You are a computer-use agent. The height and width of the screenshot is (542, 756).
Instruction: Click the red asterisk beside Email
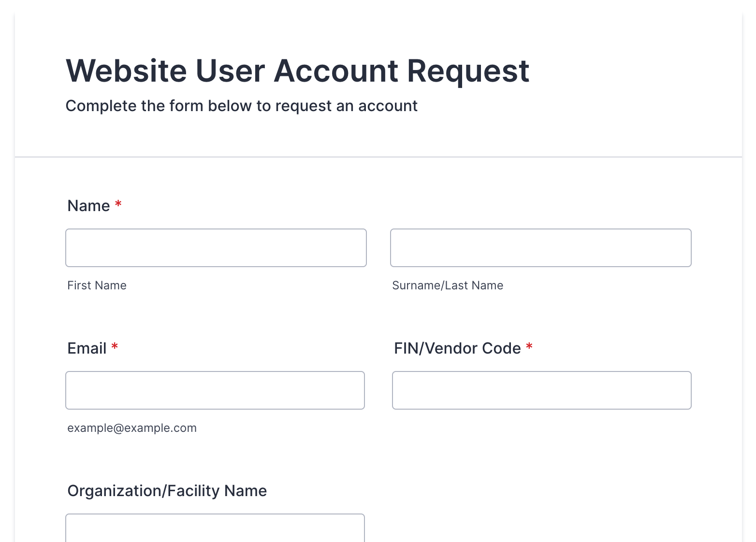click(115, 347)
